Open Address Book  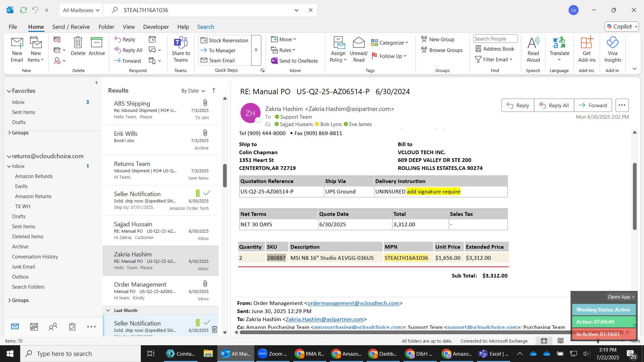[x=495, y=49]
